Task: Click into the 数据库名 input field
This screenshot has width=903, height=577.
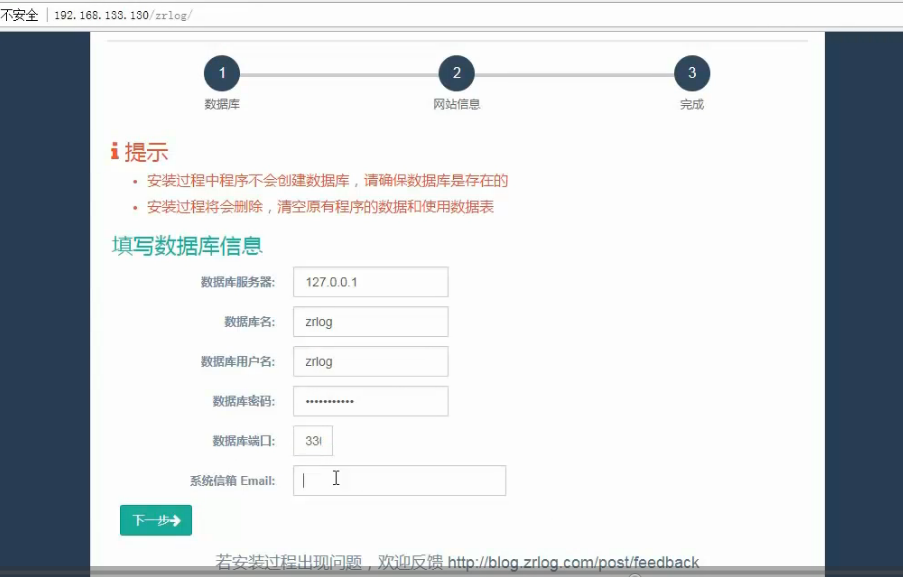Action: (370, 321)
